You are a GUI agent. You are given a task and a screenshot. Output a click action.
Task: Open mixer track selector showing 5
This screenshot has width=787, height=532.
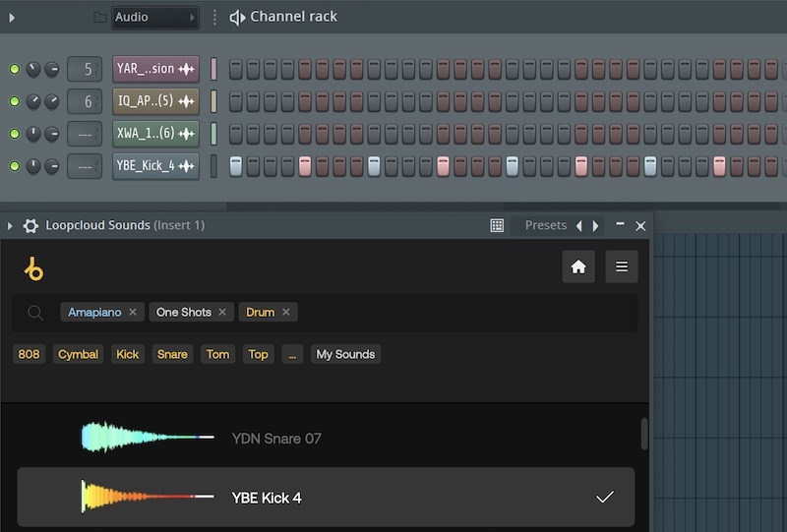pos(85,69)
